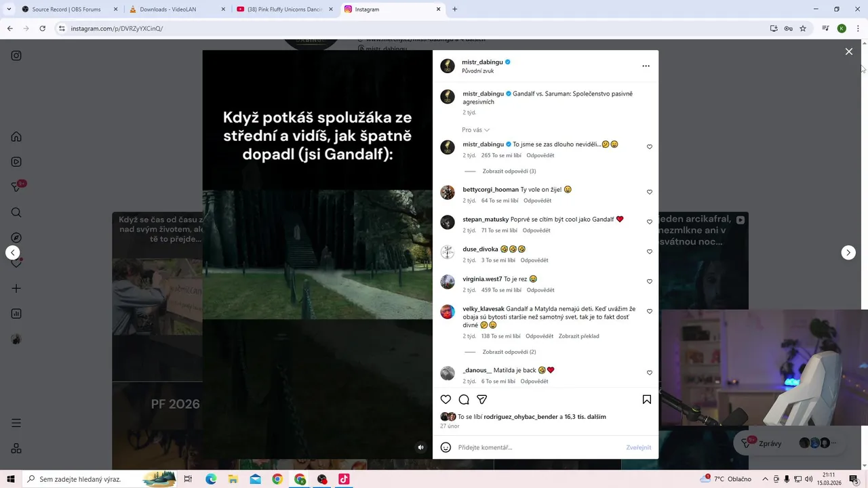Image resolution: width=868 pixels, height=488 pixels.
Task: Open Microsoft Edge from the taskbar
Action: 211,479
